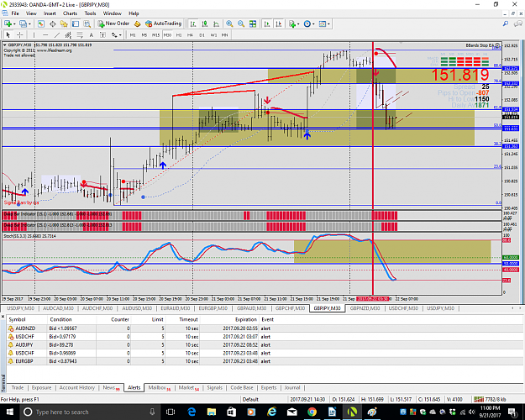Select the Cursor pointer tool
This screenshot has height=420, width=525.
[8, 34]
